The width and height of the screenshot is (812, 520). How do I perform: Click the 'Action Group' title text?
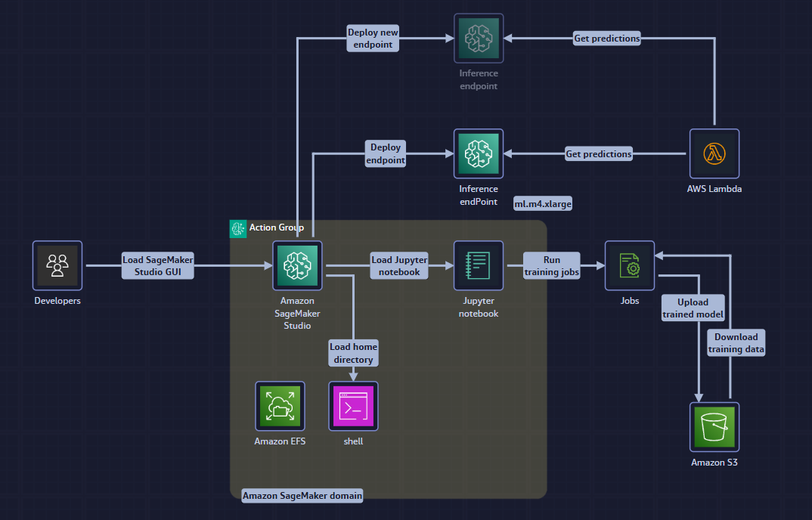click(x=277, y=227)
